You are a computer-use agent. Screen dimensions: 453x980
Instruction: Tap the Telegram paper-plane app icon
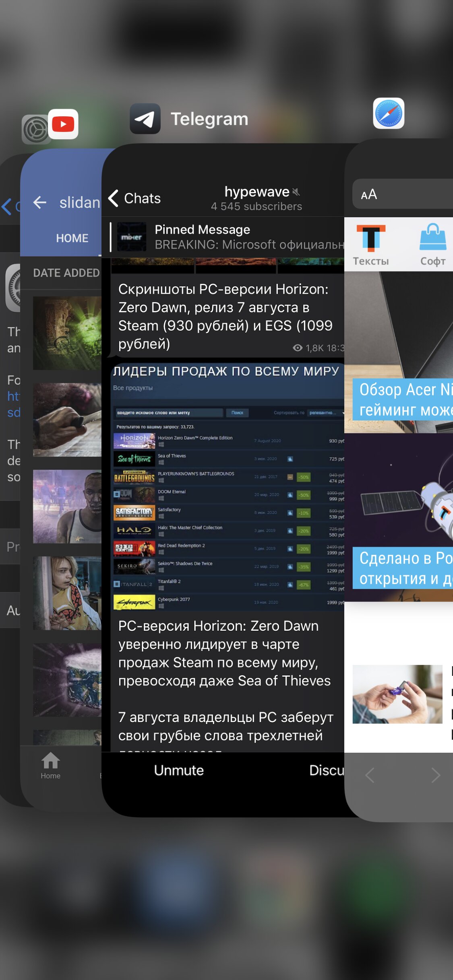coord(145,119)
